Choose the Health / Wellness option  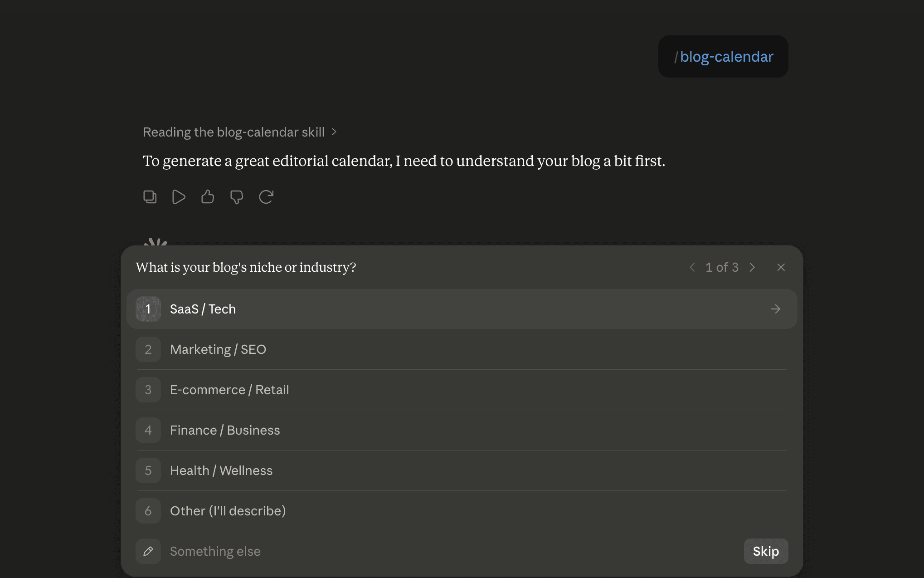pos(462,470)
